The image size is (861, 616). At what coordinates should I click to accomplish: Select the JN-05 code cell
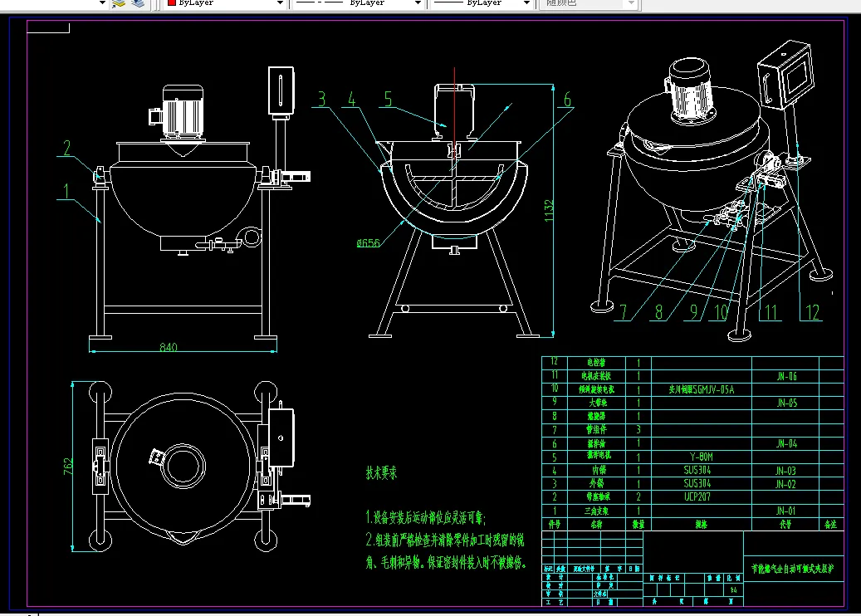[x=786, y=403]
